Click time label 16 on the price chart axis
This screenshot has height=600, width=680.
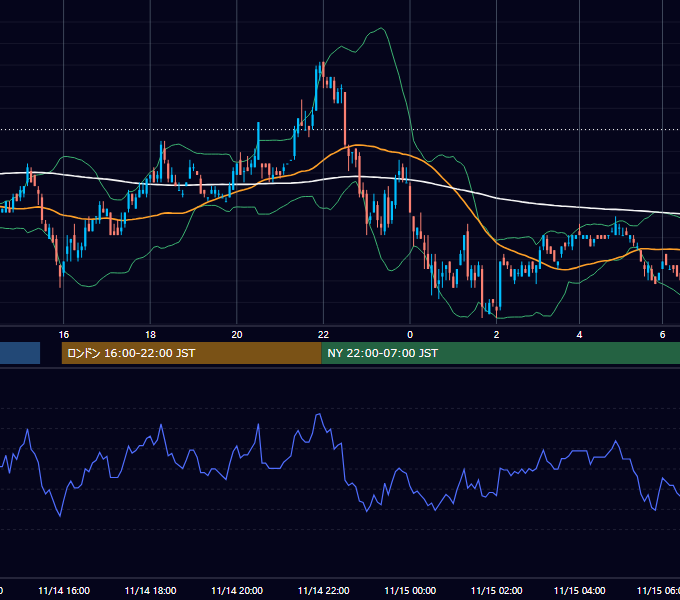[64, 335]
